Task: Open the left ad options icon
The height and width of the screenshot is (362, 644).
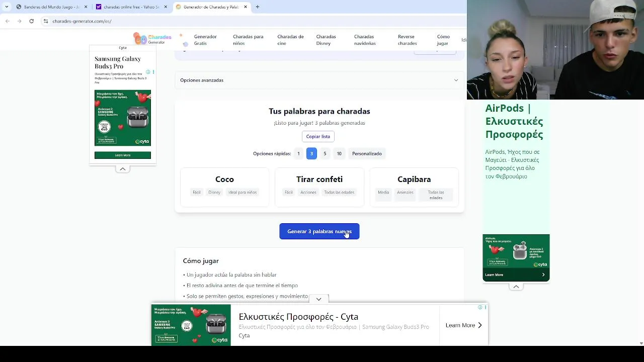Action: (153, 72)
